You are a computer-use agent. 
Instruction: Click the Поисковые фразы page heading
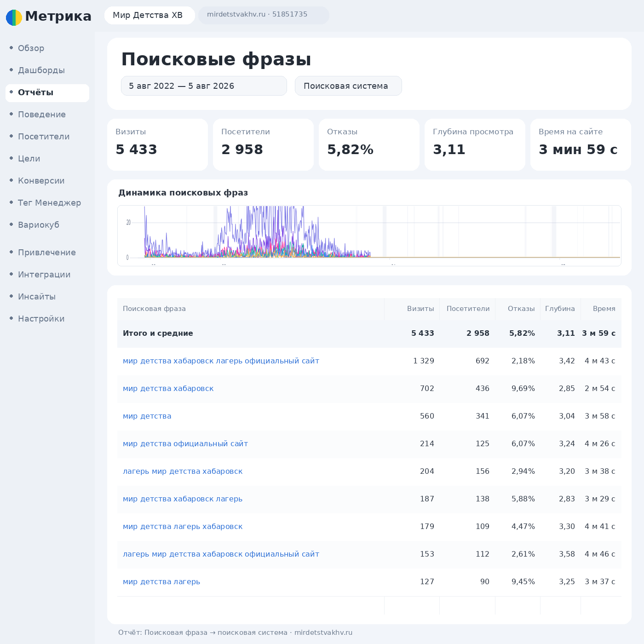pos(216,59)
